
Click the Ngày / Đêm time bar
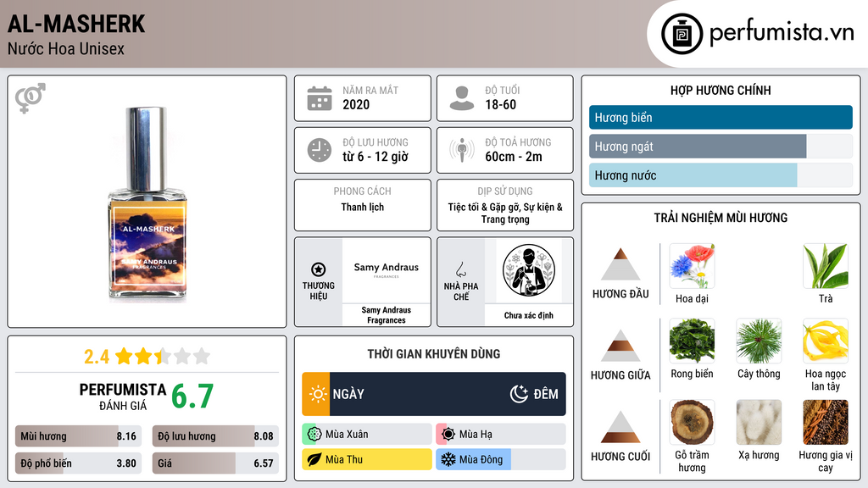(x=434, y=394)
